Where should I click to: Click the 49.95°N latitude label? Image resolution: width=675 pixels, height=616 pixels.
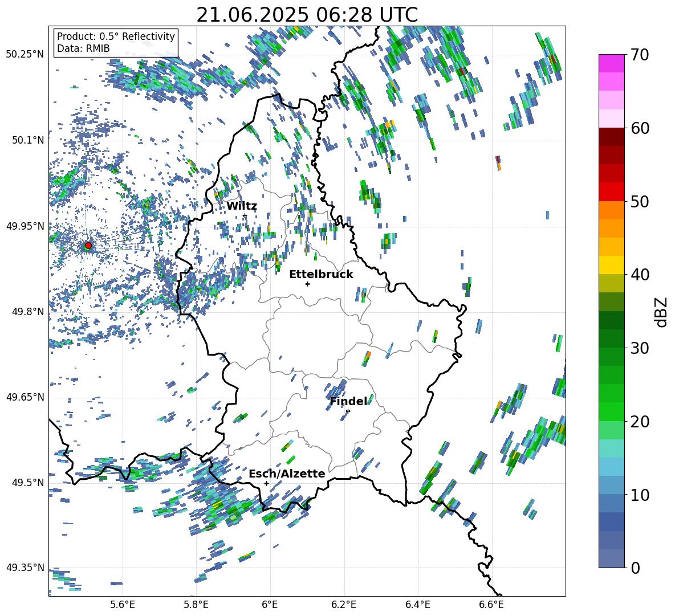[25, 226]
